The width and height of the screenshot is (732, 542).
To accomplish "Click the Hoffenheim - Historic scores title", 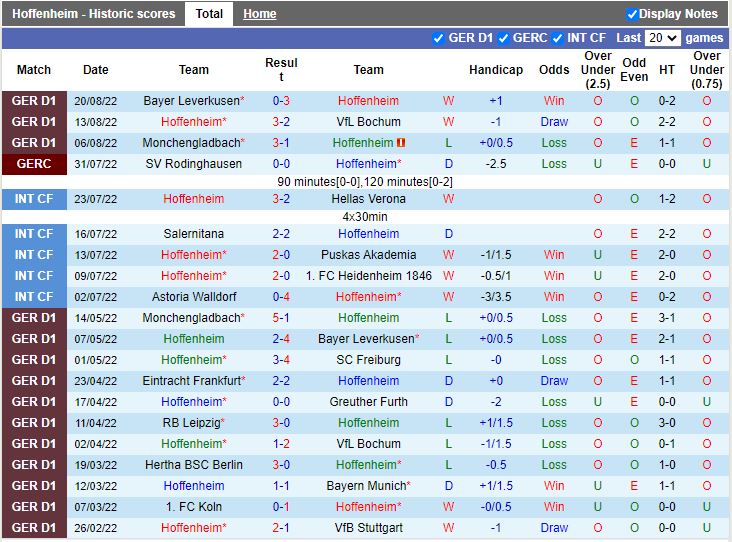I will coord(94,14).
